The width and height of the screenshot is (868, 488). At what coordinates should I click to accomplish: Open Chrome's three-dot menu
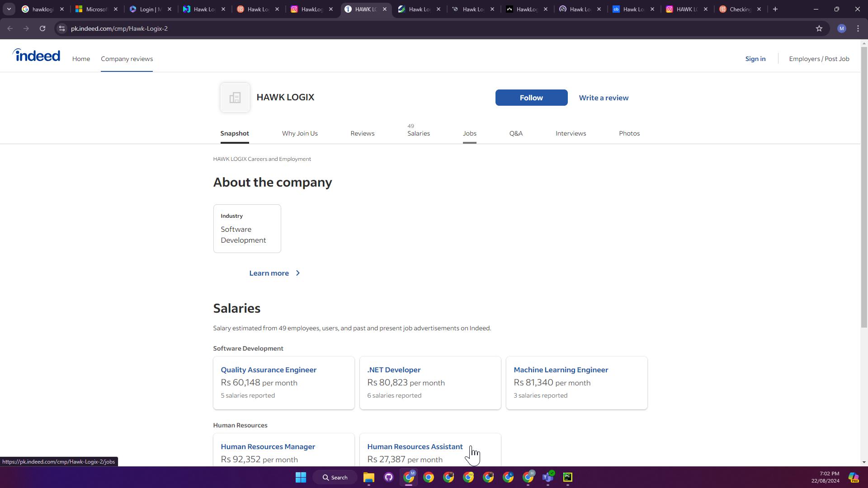click(858, 28)
